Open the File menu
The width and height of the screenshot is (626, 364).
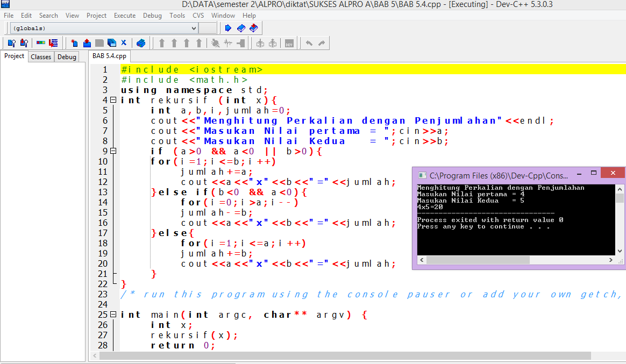9,16
